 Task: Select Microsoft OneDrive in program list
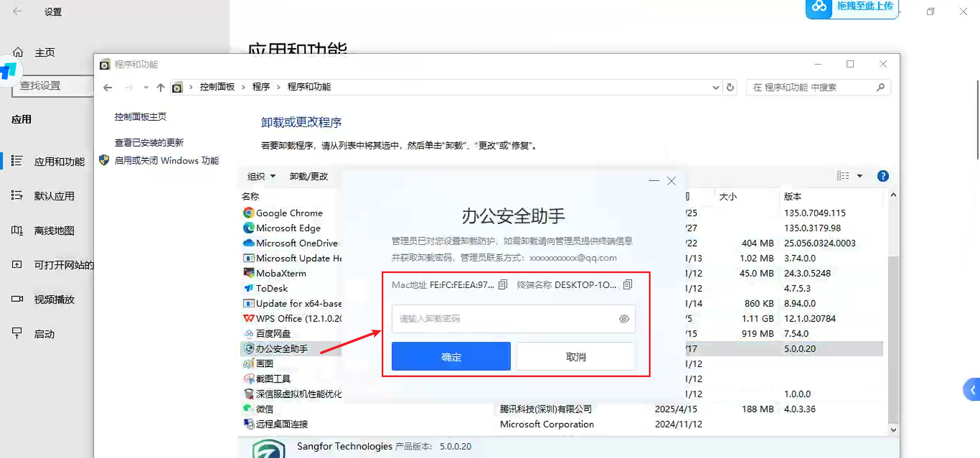tap(291, 243)
